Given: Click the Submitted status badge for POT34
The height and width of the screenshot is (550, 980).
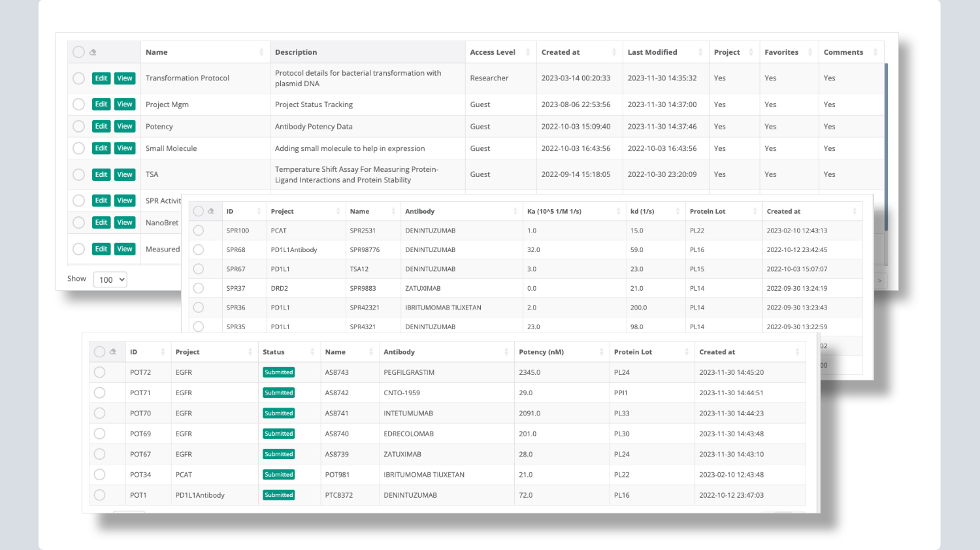Looking at the screenshot, I should pos(278,474).
